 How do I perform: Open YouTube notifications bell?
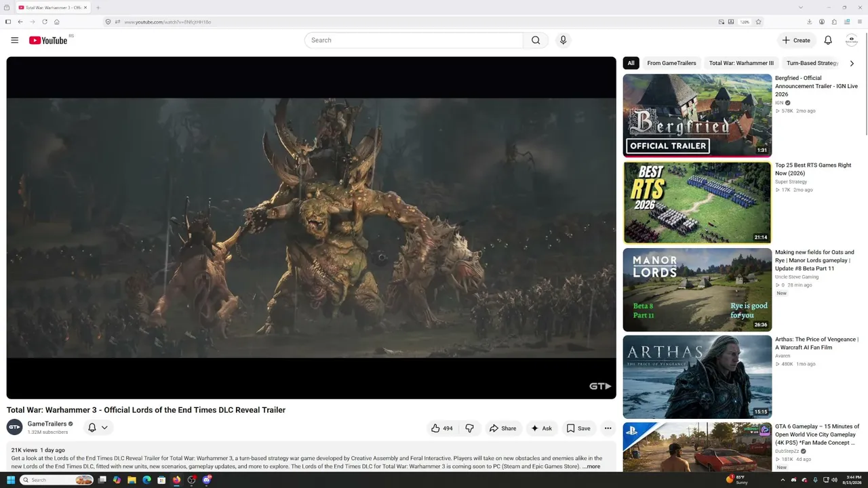(828, 40)
